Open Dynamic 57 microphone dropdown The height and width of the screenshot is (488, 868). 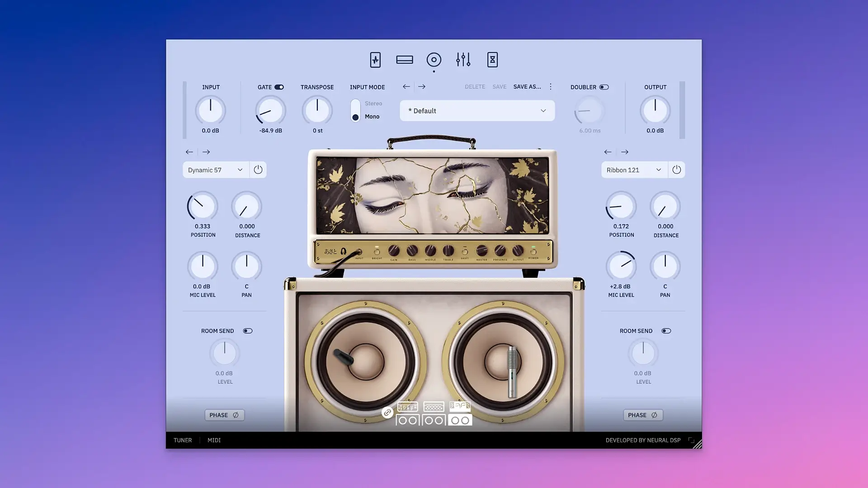216,170
